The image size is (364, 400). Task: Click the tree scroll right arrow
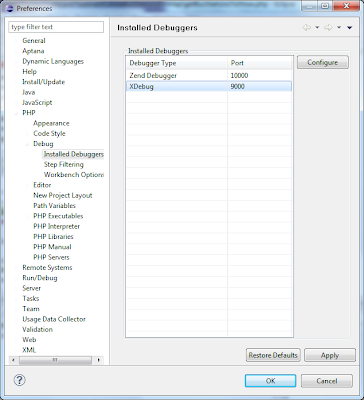click(99, 360)
